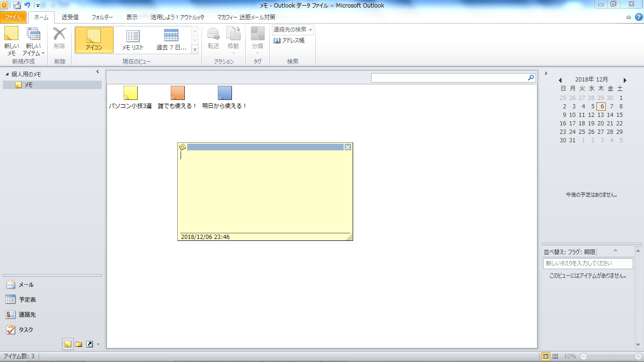Expand the view gallery more arrow
This screenshot has height=362, width=644.
pyautogui.click(x=195, y=49)
